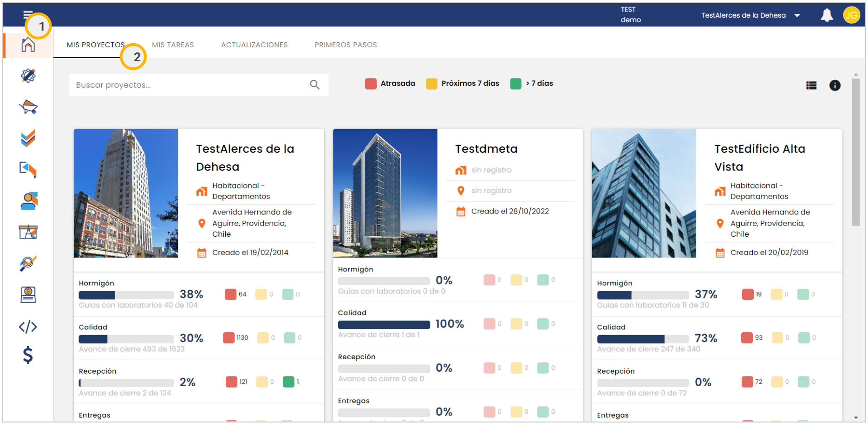Toggle the Próximos 7 días yellow filter
Image resolution: width=868 pixels, height=426 pixels.
(x=431, y=84)
